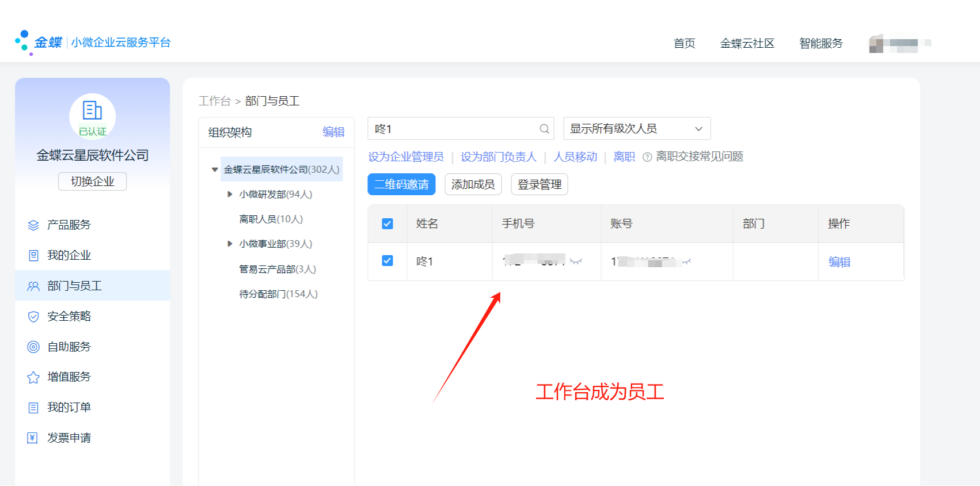Select 待分配部门(154人) in tree
The height and width of the screenshot is (486, 980).
(x=279, y=294)
